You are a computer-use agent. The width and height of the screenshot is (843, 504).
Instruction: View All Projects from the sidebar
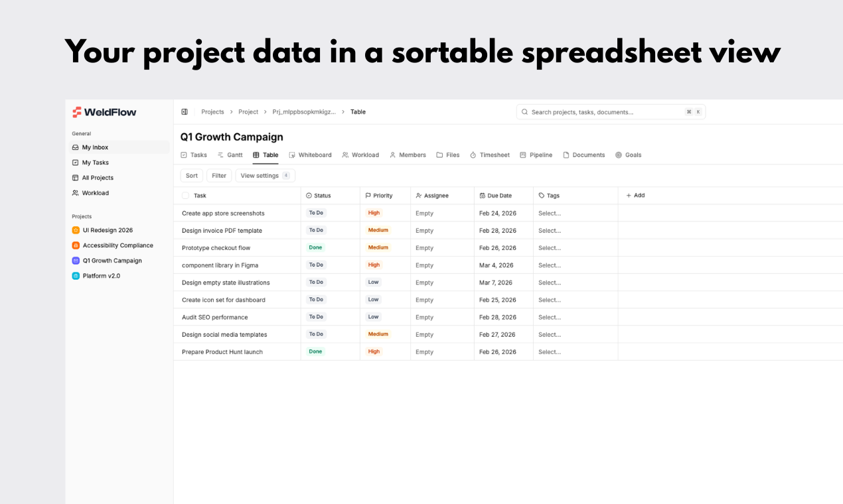[x=98, y=178]
